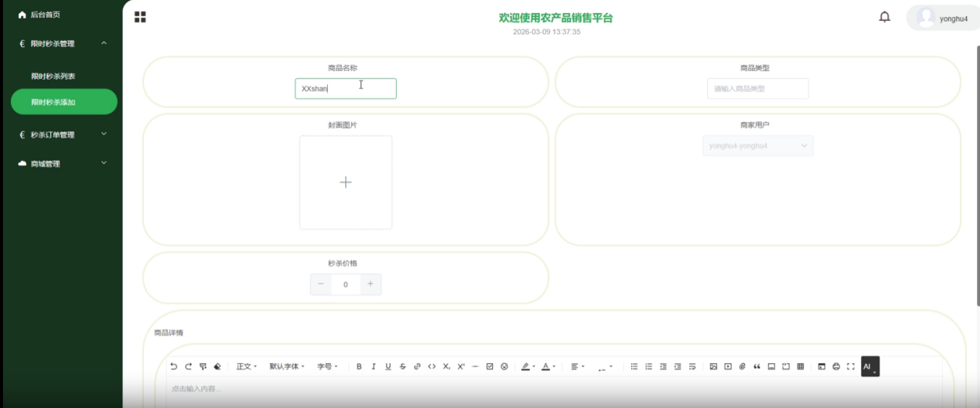Image resolution: width=980 pixels, height=408 pixels.
Task: Upload a cover image via plus box
Action: [x=346, y=182]
